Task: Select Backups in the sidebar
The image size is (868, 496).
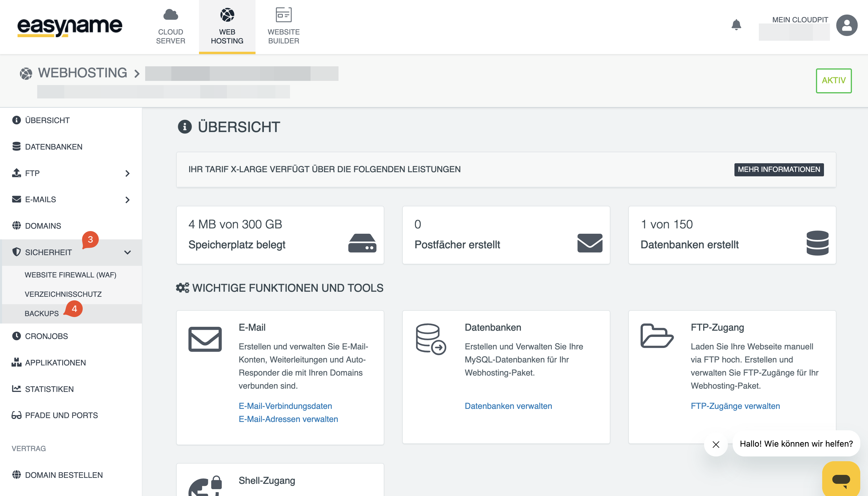Action: point(42,313)
